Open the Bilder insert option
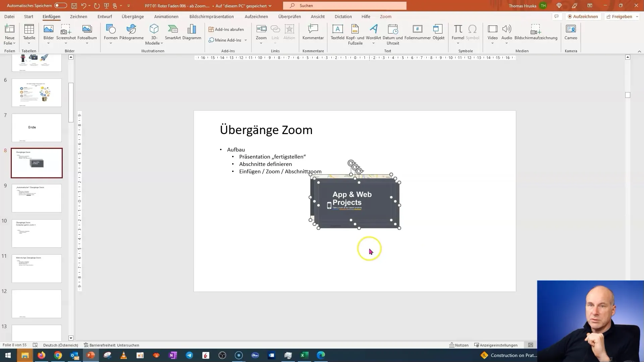Image resolution: width=644 pixels, height=362 pixels. [x=49, y=35]
